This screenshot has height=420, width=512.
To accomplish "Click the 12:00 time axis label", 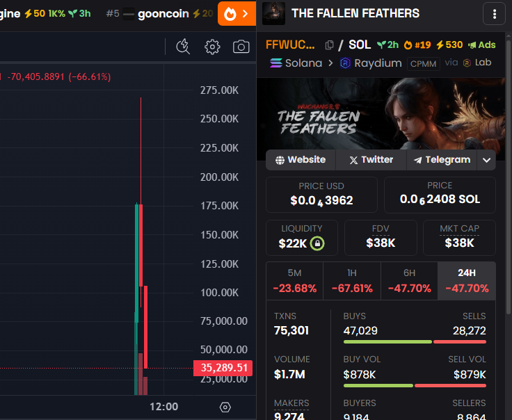I will [164, 407].
